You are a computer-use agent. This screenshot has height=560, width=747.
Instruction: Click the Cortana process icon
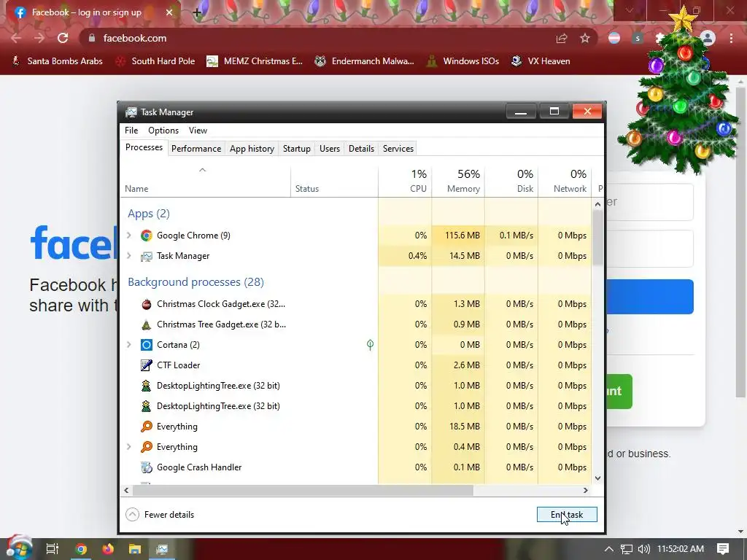pyautogui.click(x=146, y=345)
